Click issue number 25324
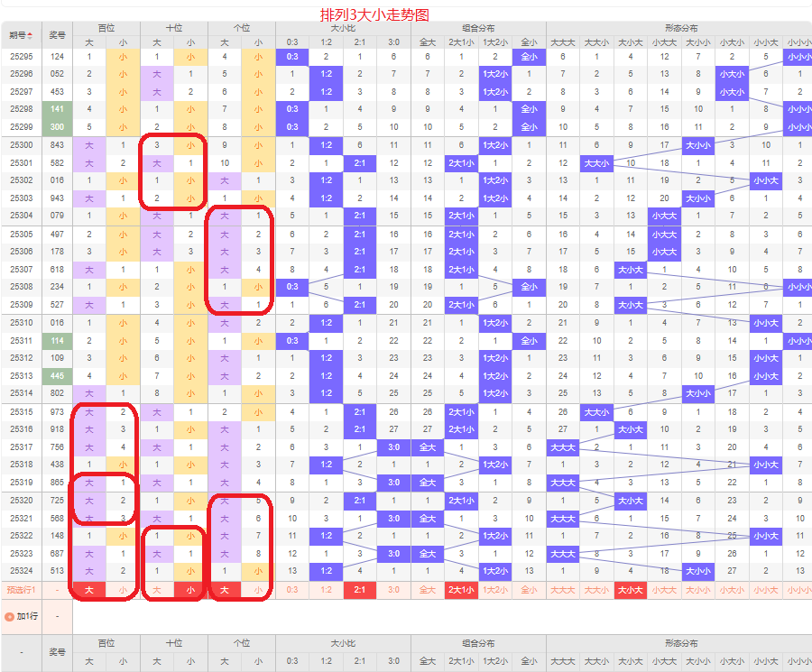 22,571
